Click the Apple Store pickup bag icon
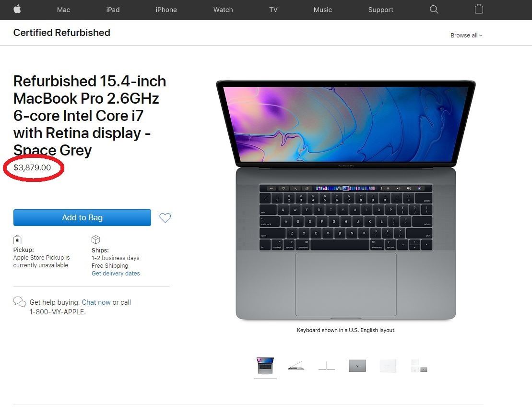Screen dimensions: 532x418 pos(17,240)
